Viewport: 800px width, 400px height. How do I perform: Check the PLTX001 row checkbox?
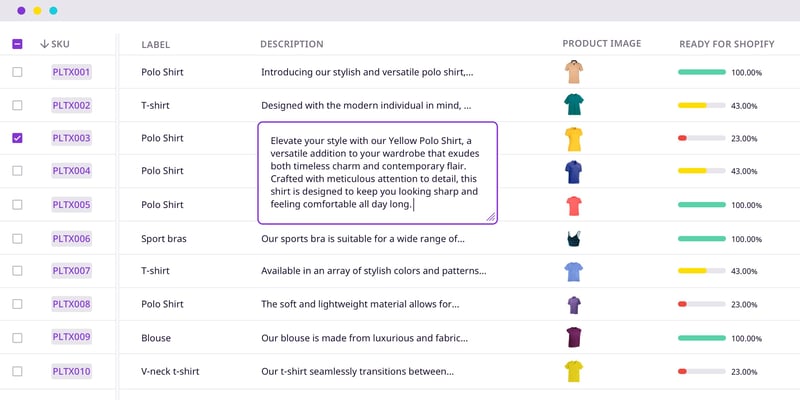tap(17, 72)
